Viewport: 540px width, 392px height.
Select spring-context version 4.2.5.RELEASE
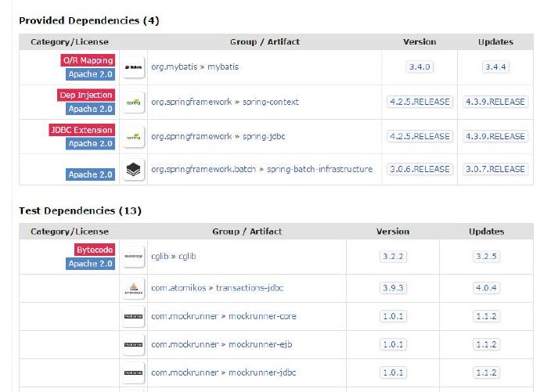(x=419, y=102)
